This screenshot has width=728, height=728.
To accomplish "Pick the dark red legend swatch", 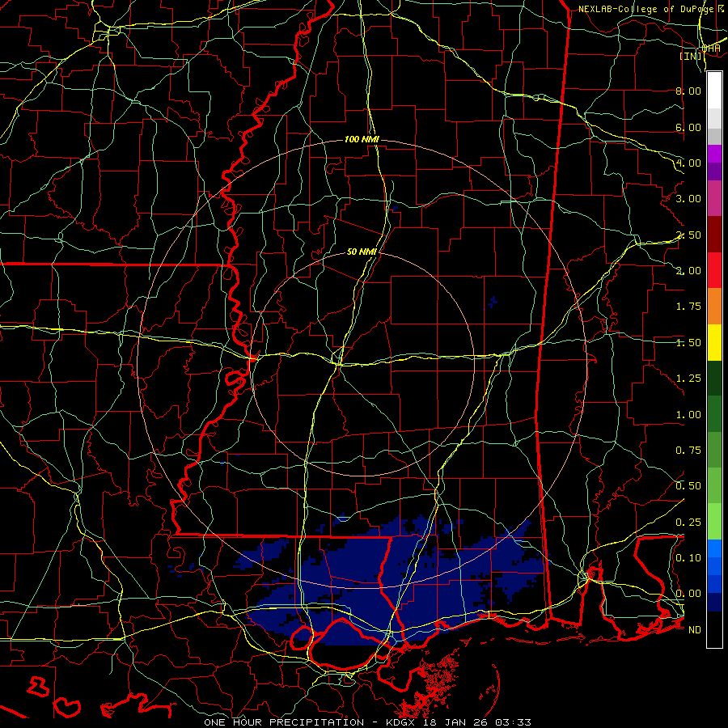I will click(714, 235).
